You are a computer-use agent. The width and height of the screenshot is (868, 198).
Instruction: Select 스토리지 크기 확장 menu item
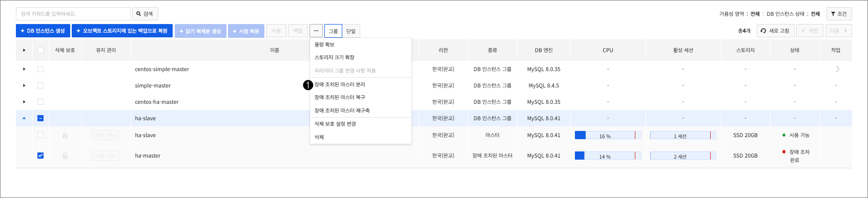pyautogui.click(x=361, y=57)
